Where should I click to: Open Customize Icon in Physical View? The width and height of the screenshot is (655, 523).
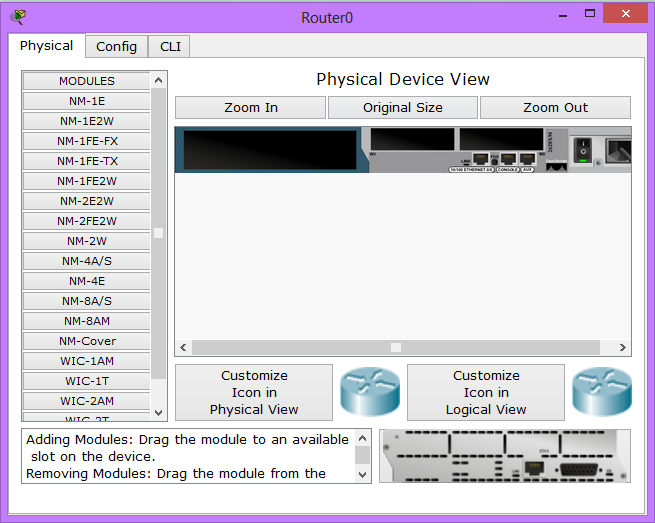254,392
